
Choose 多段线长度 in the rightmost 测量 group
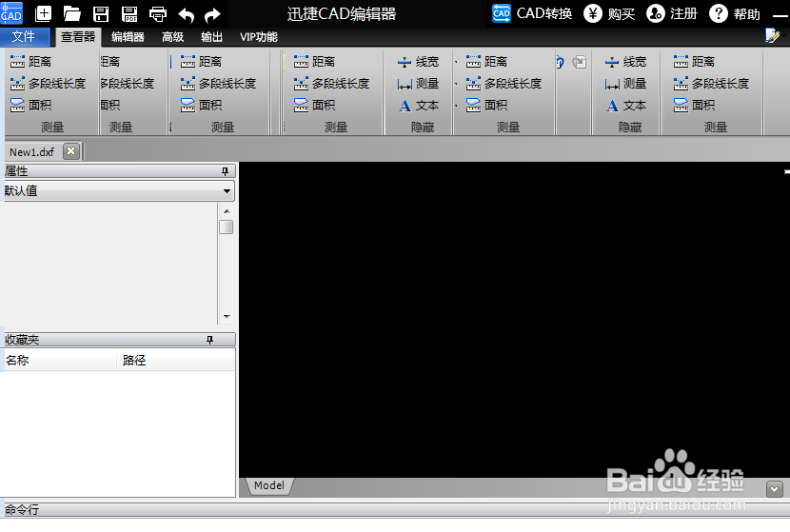(711, 83)
